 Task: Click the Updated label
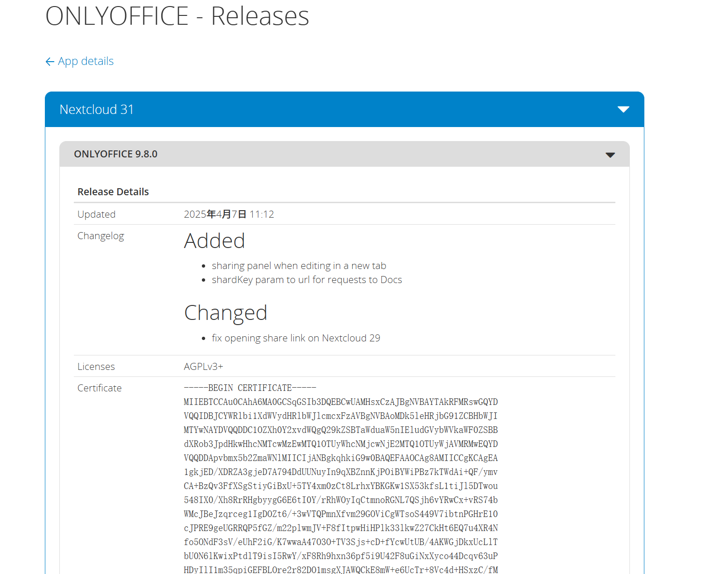tap(96, 214)
